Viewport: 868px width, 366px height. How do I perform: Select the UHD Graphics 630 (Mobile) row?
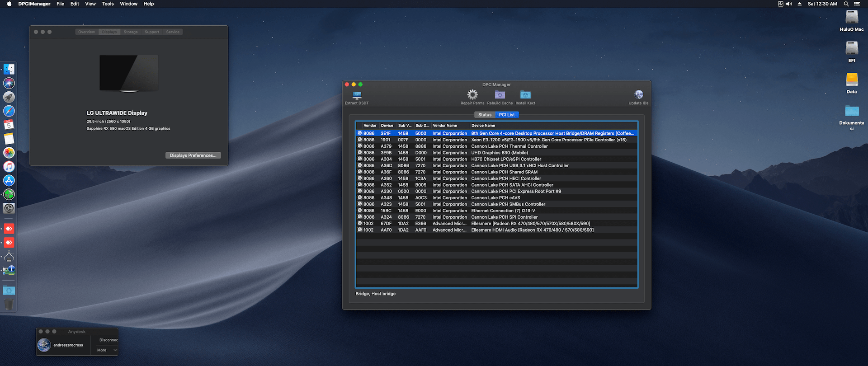[496, 153]
